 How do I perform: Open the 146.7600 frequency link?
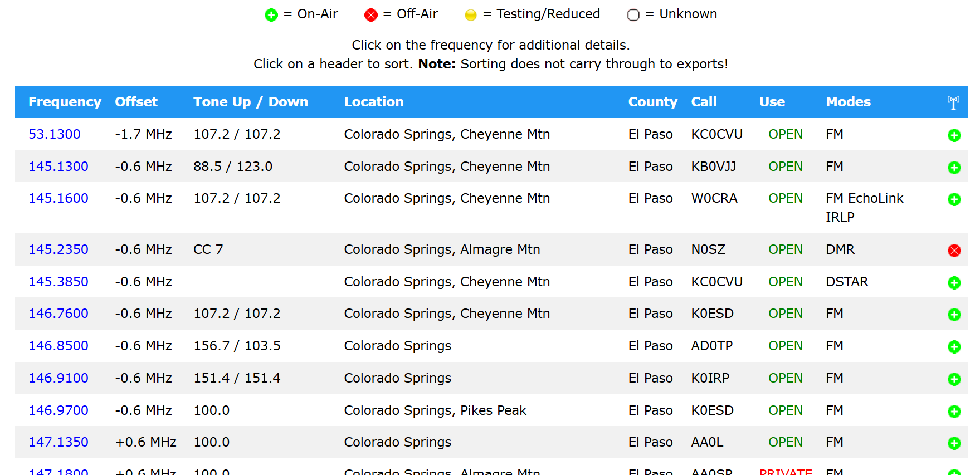click(58, 314)
